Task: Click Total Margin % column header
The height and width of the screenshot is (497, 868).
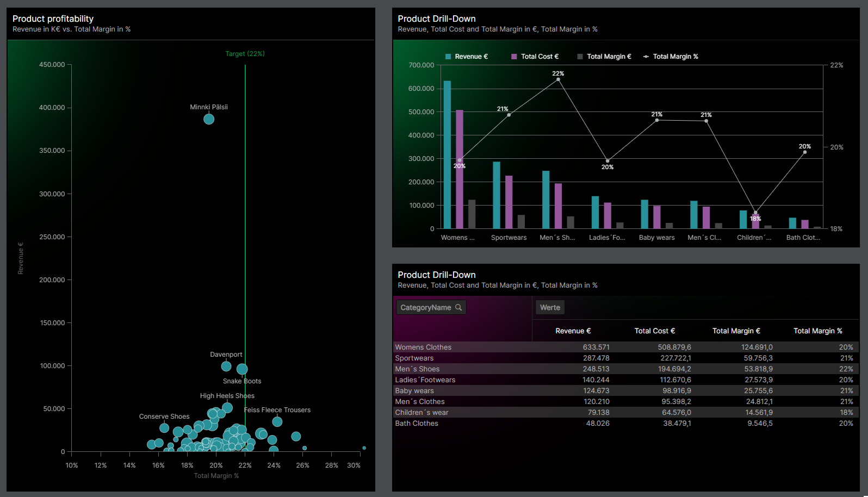Action: [817, 331]
